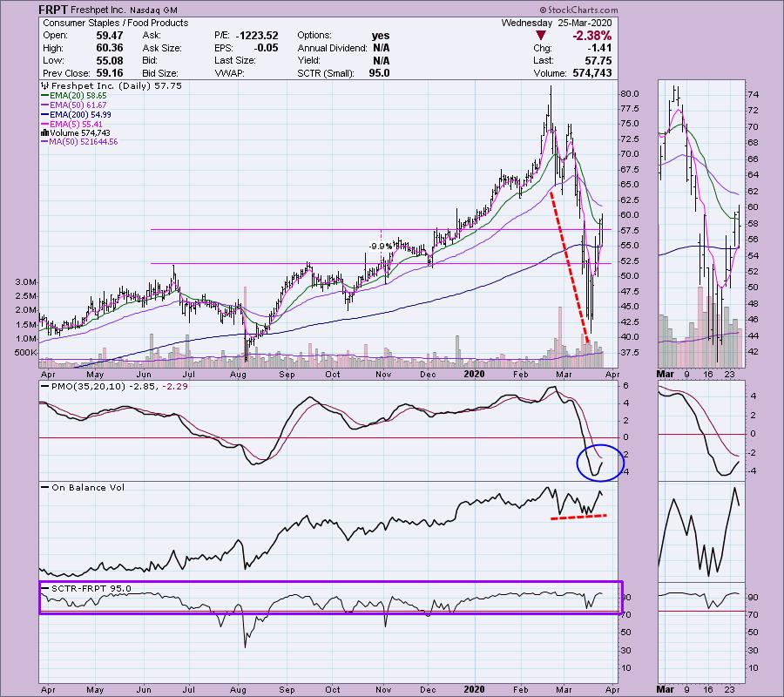Image resolution: width=784 pixels, height=697 pixels.
Task: Click the SCTR-FRPT 95.0 panel label
Action: pyautogui.click(x=86, y=588)
